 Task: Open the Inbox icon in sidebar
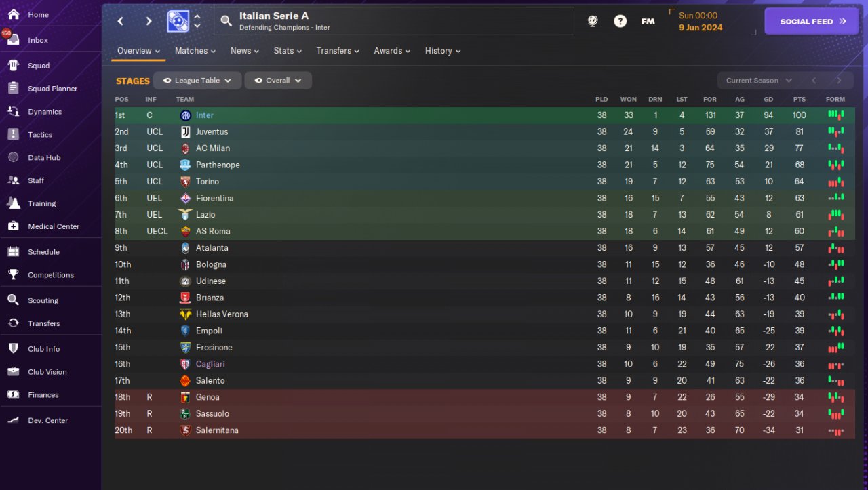pyautogui.click(x=13, y=39)
